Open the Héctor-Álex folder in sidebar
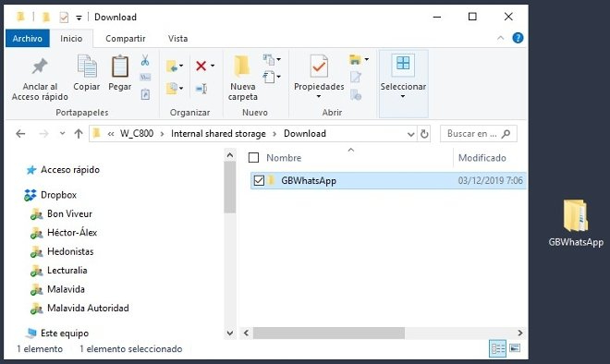The image size is (610, 364). 72,233
